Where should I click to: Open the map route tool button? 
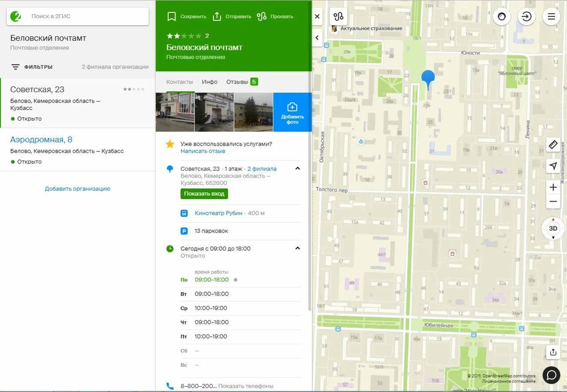339,16
